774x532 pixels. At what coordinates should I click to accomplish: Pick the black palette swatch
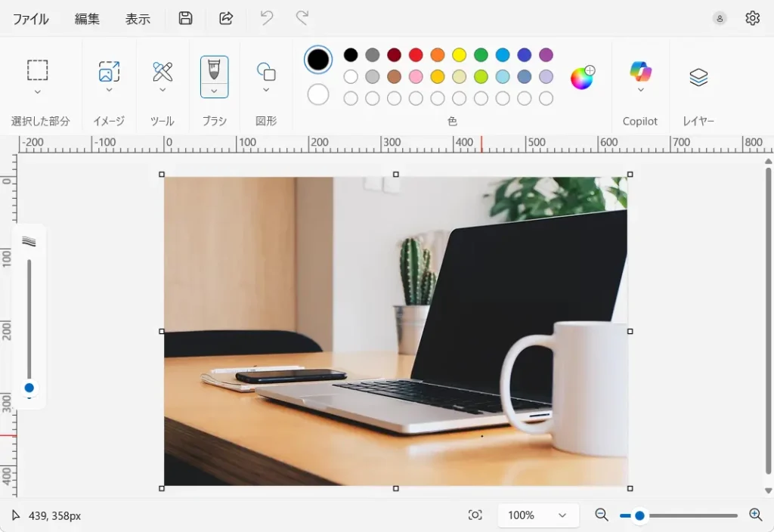[x=351, y=54]
